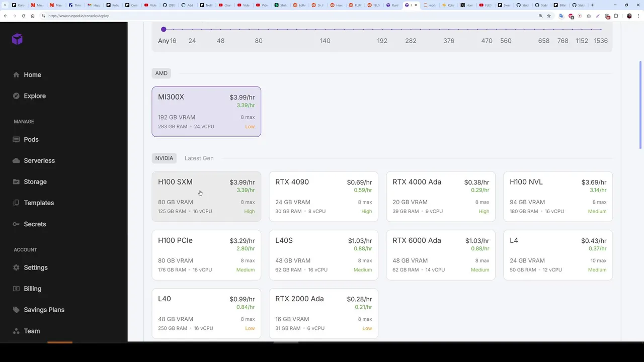Click the '$0.69/hr' price on RTX 4090
Viewport: 644px width, 362px height.
(359, 182)
